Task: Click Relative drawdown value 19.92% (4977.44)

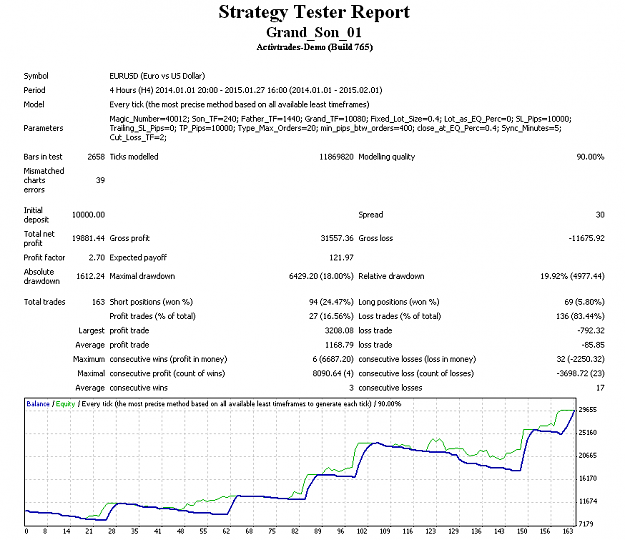Action: click(572, 276)
